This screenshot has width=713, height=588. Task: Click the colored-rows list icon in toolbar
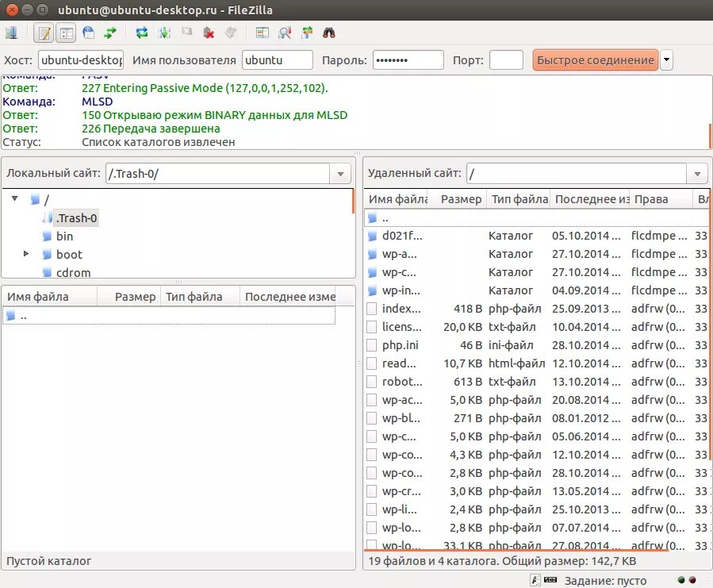(263, 33)
